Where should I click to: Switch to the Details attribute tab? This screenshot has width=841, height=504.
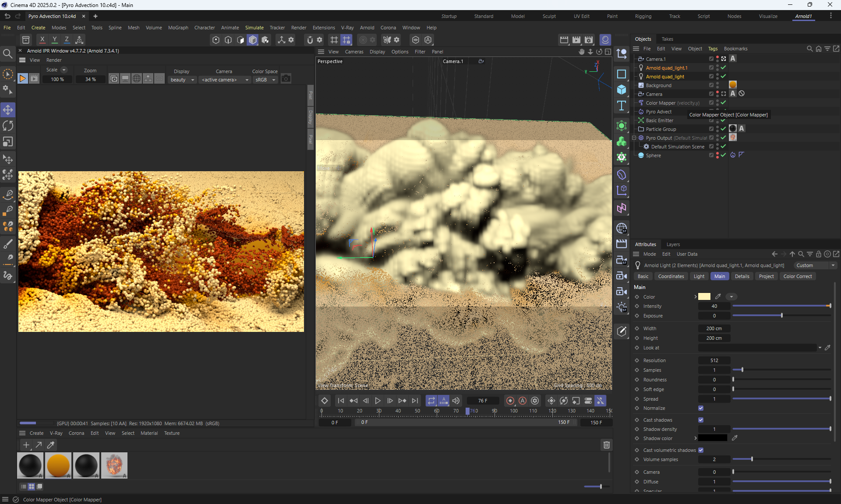pyautogui.click(x=742, y=276)
